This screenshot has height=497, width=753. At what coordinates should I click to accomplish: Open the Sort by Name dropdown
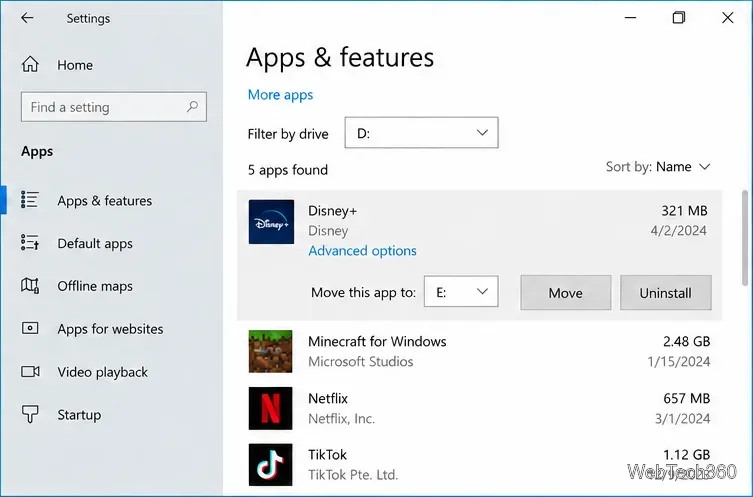(x=657, y=167)
